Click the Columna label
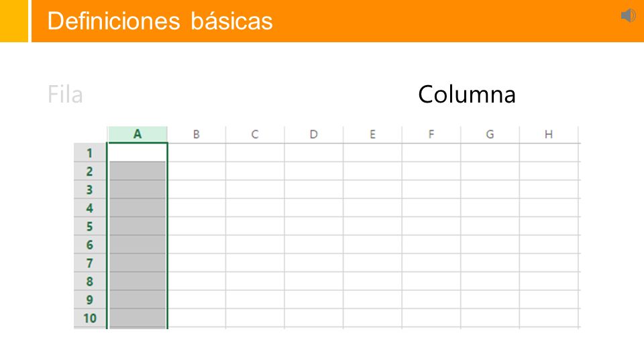 coord(467,95)
